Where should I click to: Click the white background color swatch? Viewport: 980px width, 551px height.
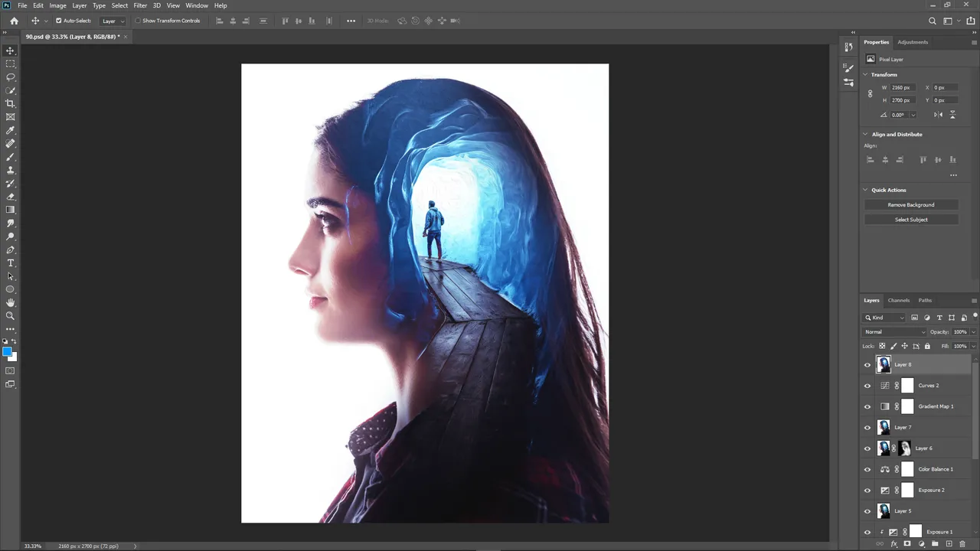click(x=13, y=357)
